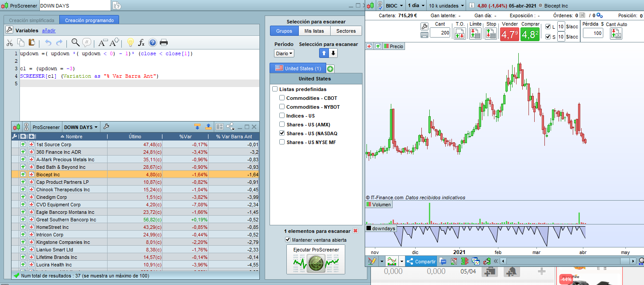Toggle Mantener ventana abierta checkbox
The height and width of the screenshot is (285, 644).
(x=288, y=240)
